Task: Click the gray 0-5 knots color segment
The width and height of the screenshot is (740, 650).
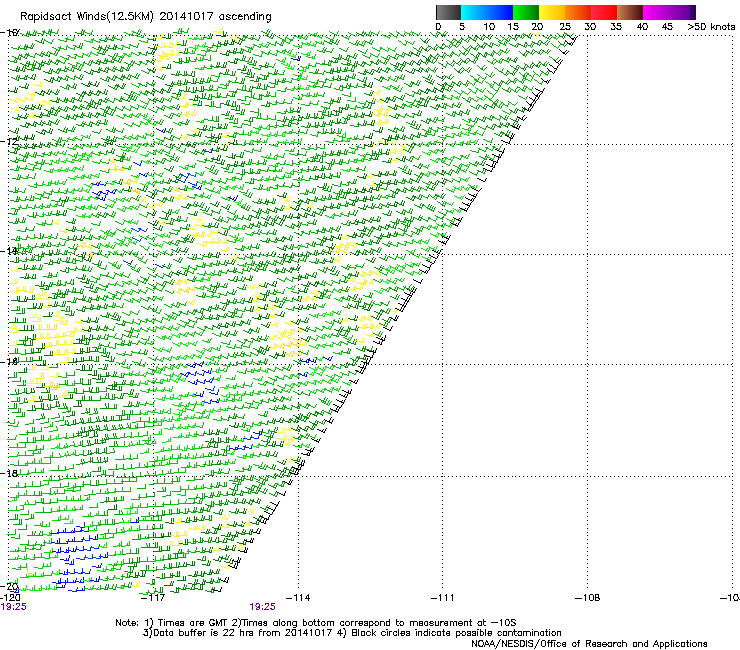Action: click(448, 12)
